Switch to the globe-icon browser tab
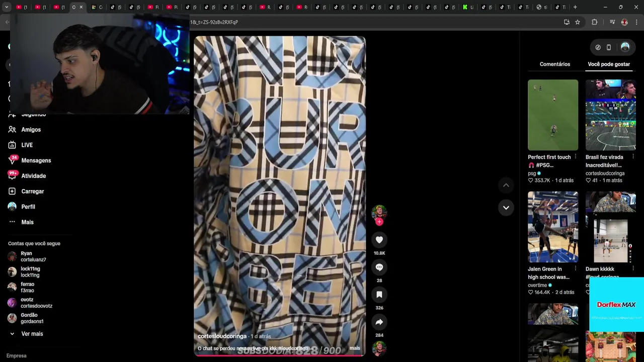The width and height of the screenshot is (644, 362). [542, 7]
